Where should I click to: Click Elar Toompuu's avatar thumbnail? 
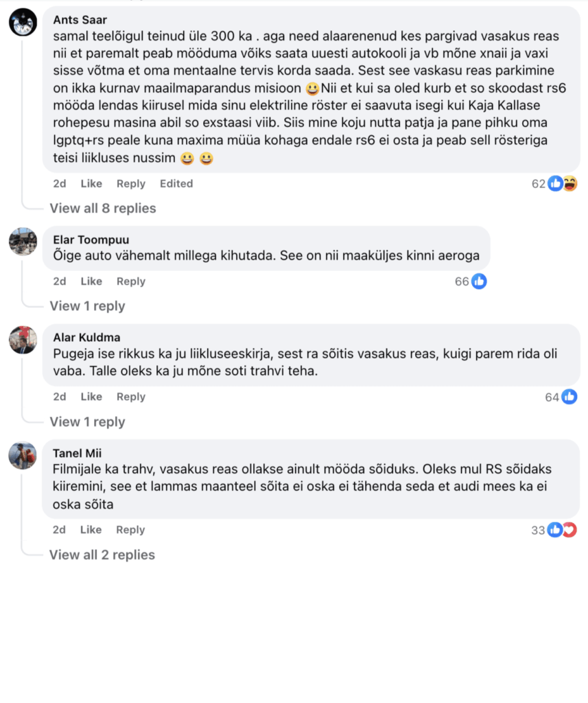(x=23, y=242)
